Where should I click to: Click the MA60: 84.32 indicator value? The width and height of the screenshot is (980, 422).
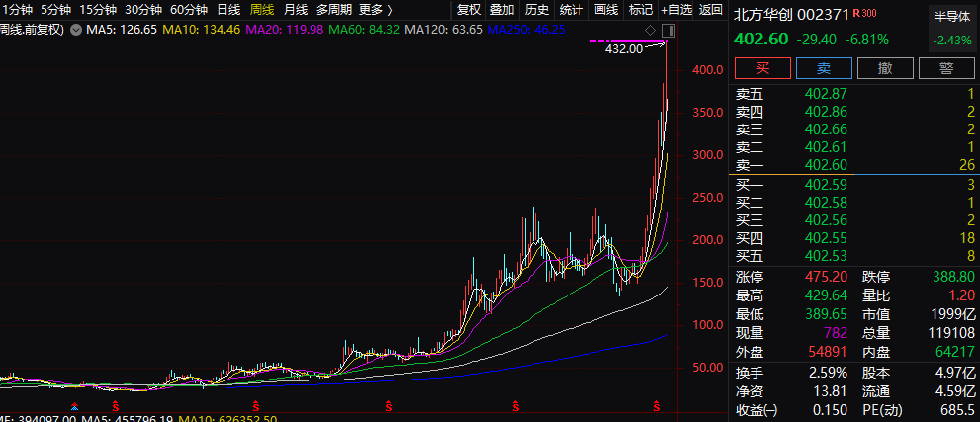364,30
